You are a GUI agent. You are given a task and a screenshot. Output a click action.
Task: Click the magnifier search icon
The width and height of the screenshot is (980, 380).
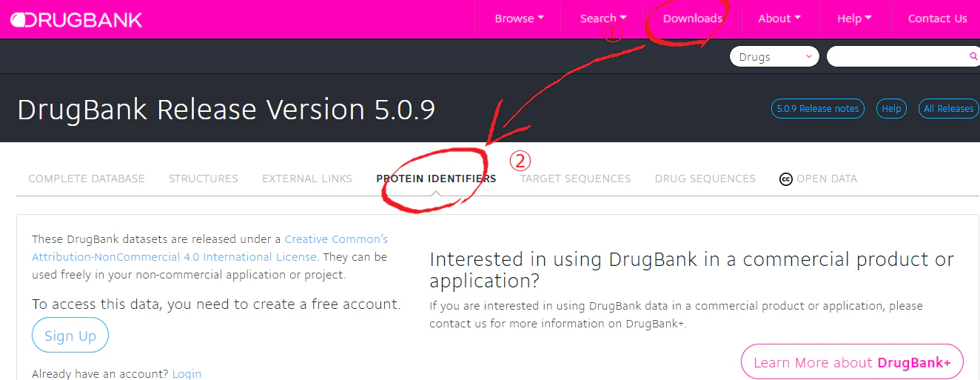point(973,57)
